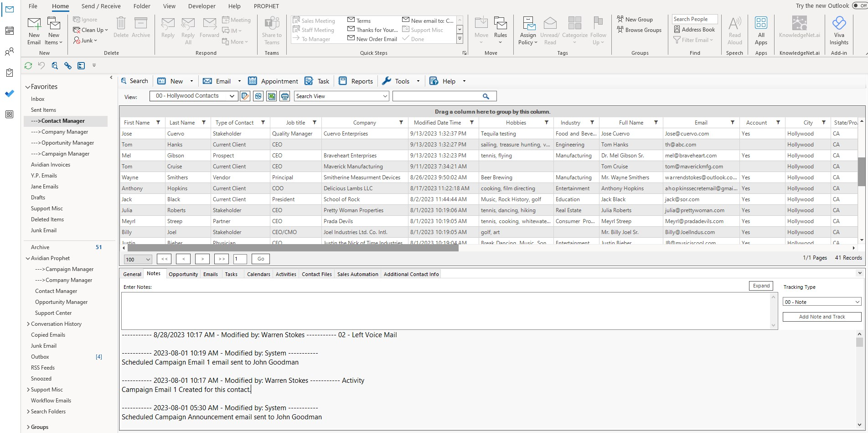
Task: Click the Expand notes button
Action: click(x=761, y=286)
